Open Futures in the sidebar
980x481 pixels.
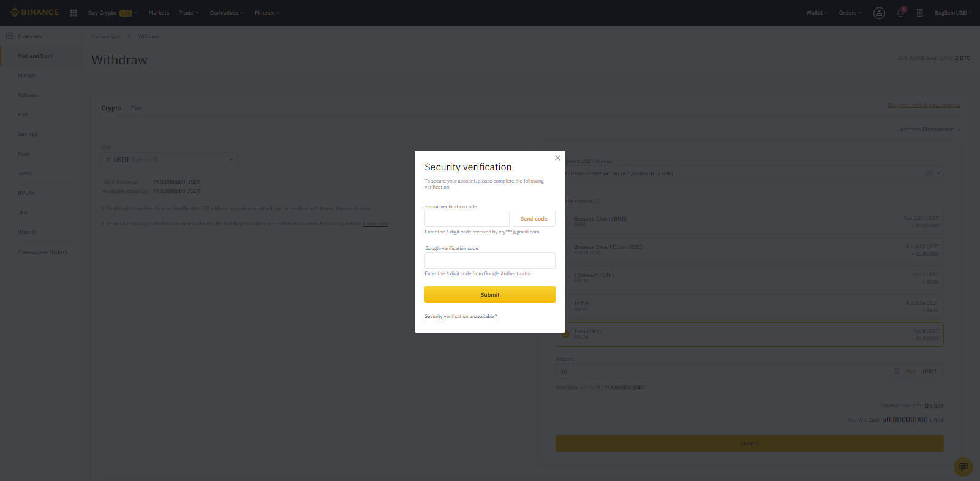28,95
